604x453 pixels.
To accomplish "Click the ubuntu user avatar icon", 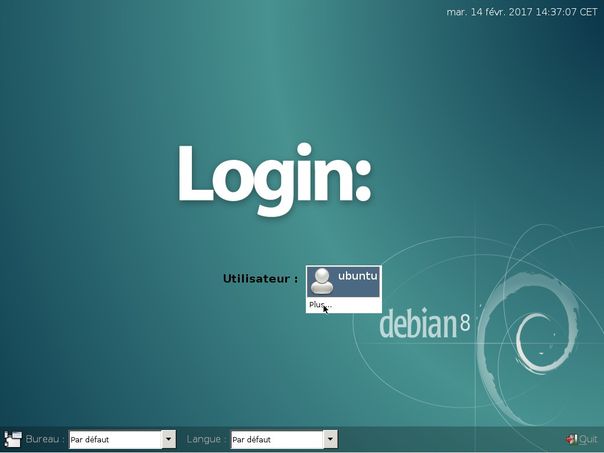I will 322,281.
